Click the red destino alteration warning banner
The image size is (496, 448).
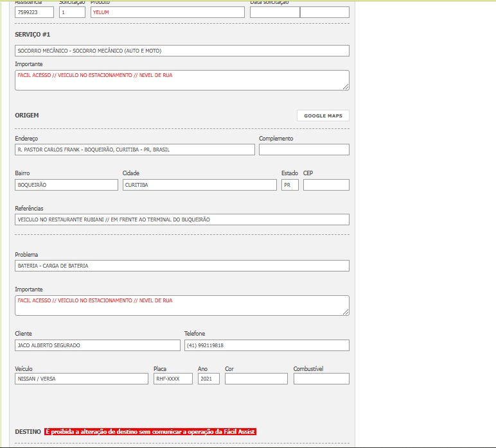point(150,431)
